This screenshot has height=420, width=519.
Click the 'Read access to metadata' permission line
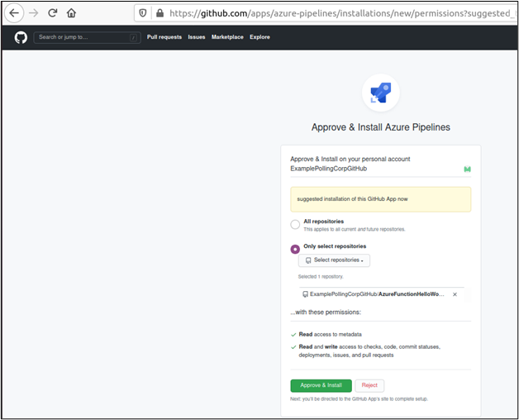click(x=330, y=335)
